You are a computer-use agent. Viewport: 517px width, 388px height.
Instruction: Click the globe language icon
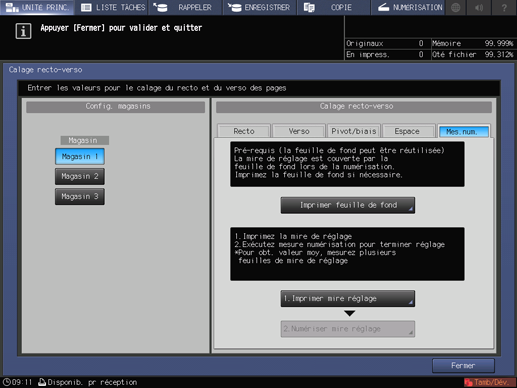pyautogui.click(x=456, y=7)
